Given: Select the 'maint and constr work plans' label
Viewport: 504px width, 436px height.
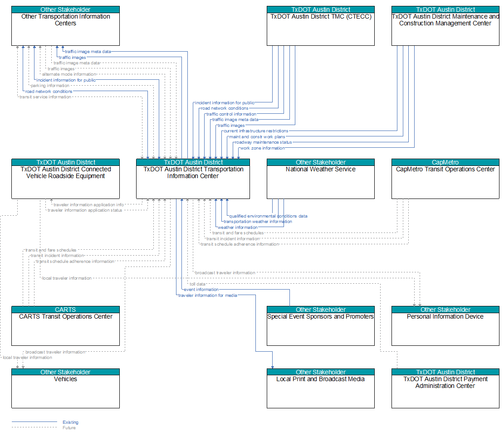Looking at the screenshot, I should (257, 137).
